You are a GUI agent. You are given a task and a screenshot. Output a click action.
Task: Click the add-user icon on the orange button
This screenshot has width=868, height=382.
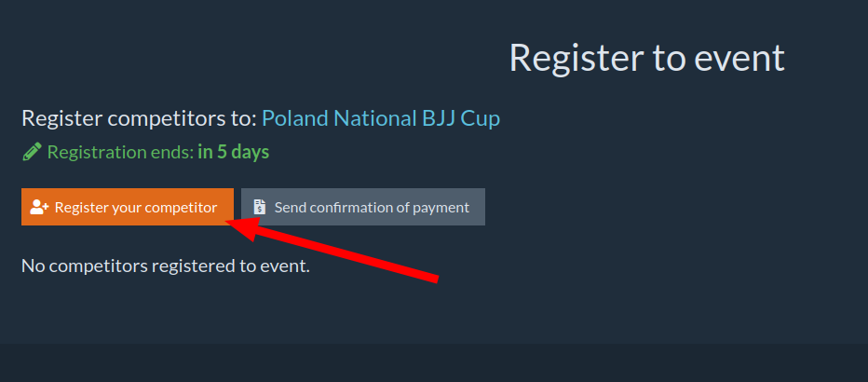(x=39, y=207)
